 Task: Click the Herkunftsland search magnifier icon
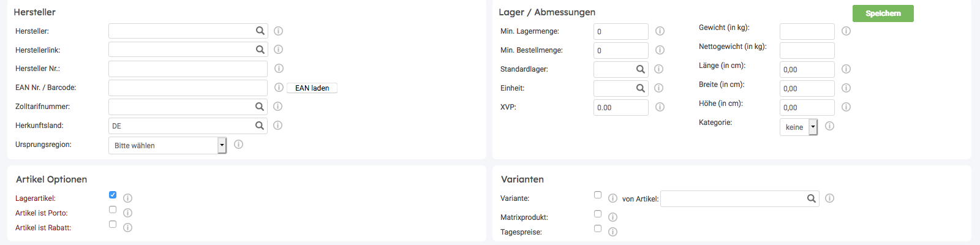point(260,126)
